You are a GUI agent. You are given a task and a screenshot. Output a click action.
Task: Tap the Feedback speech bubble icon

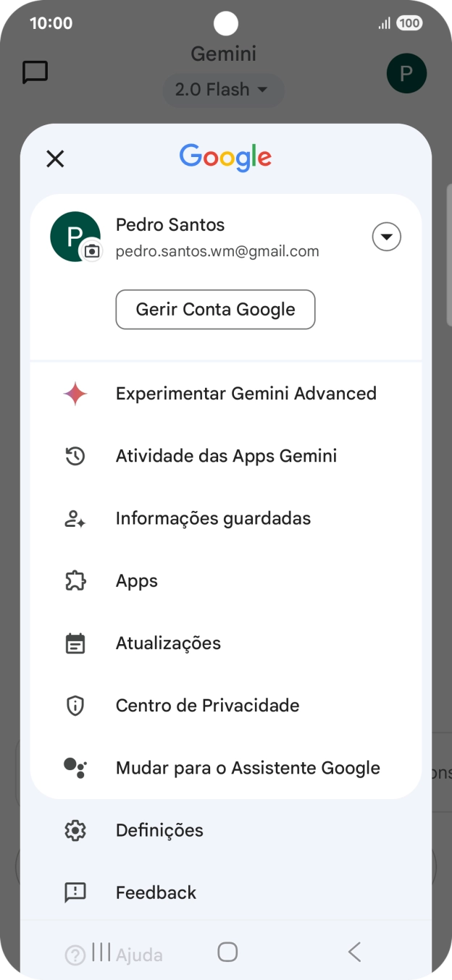click(x=75, y=892)
